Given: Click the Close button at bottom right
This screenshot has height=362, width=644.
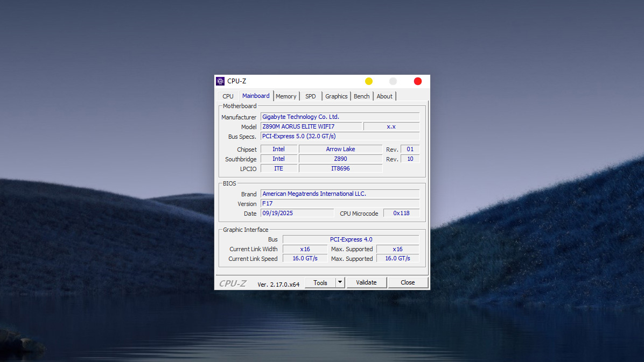Looking at the screenshot, I should point(408,282).
